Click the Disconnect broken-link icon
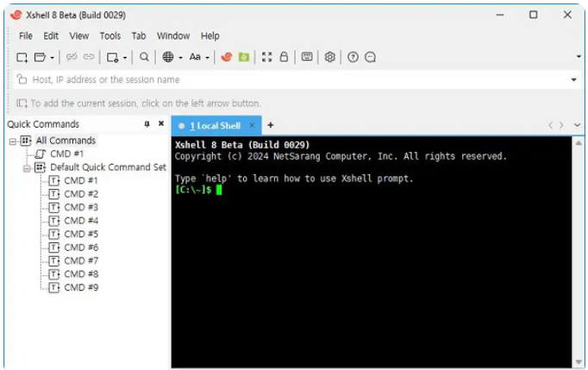588x370 pixels. [x=72, y=57]
